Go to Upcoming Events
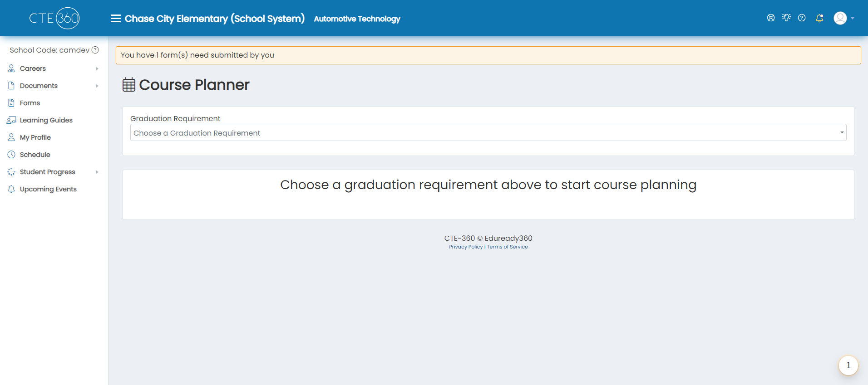Image resolution: width=868 pixels, height=385 pixels. (48, 189)
